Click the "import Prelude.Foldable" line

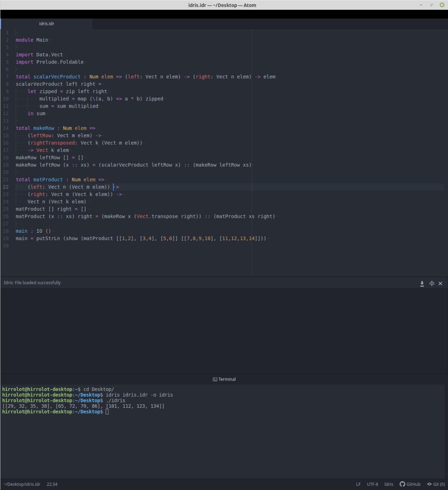click(x=49, y=62)
